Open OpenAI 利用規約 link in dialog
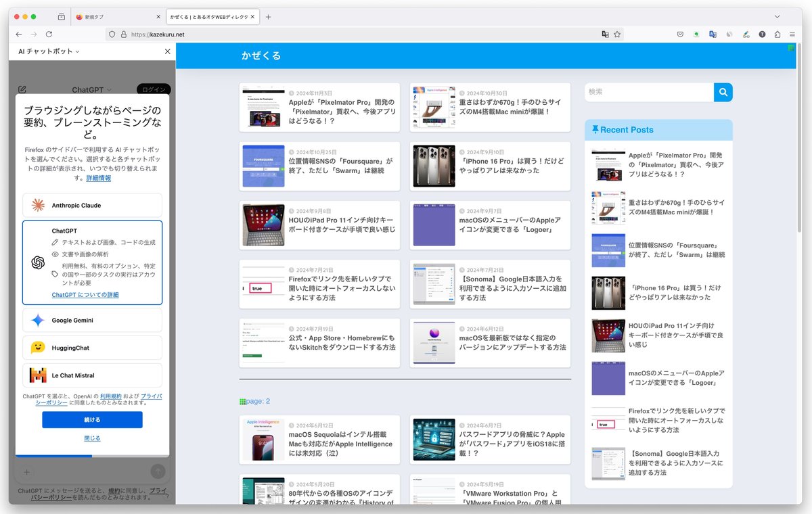This screenshot has width=812, height=514. 111,396
